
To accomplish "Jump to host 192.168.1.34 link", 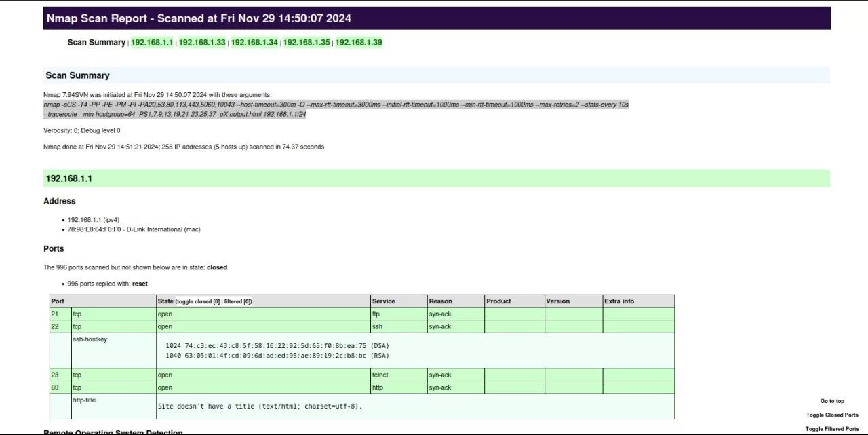I will click(254, 42).
